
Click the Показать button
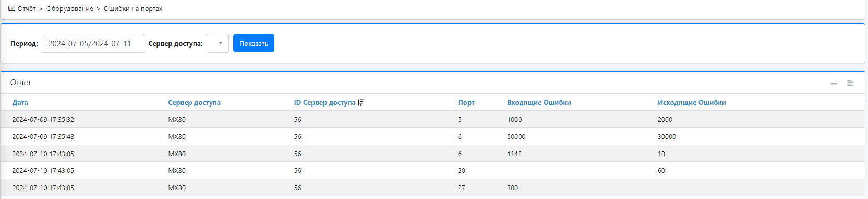[x=254, y=43]
